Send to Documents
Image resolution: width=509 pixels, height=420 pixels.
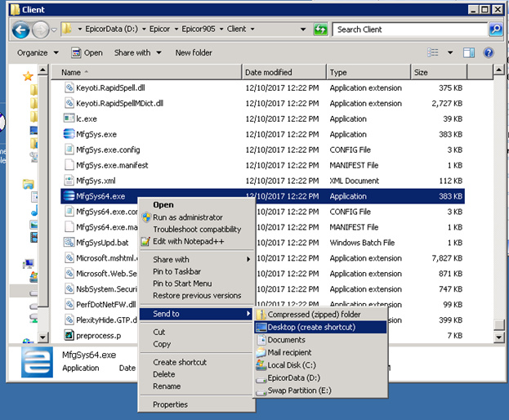(320, 339)
